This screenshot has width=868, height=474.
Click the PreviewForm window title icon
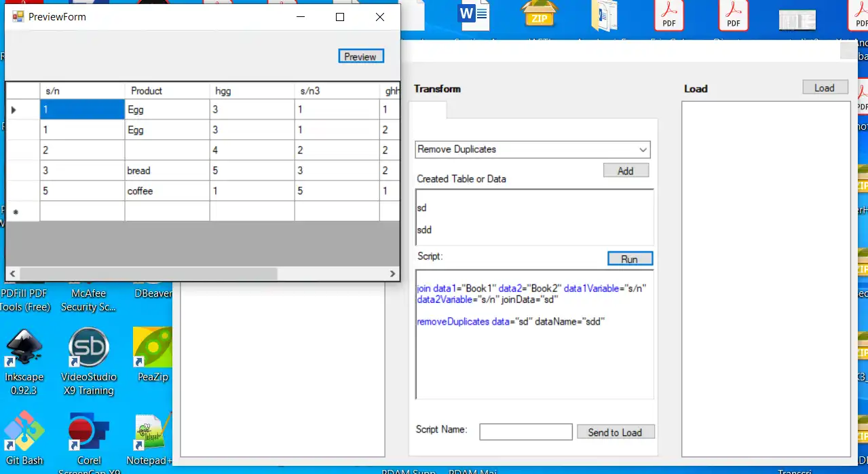coord(18,17)
